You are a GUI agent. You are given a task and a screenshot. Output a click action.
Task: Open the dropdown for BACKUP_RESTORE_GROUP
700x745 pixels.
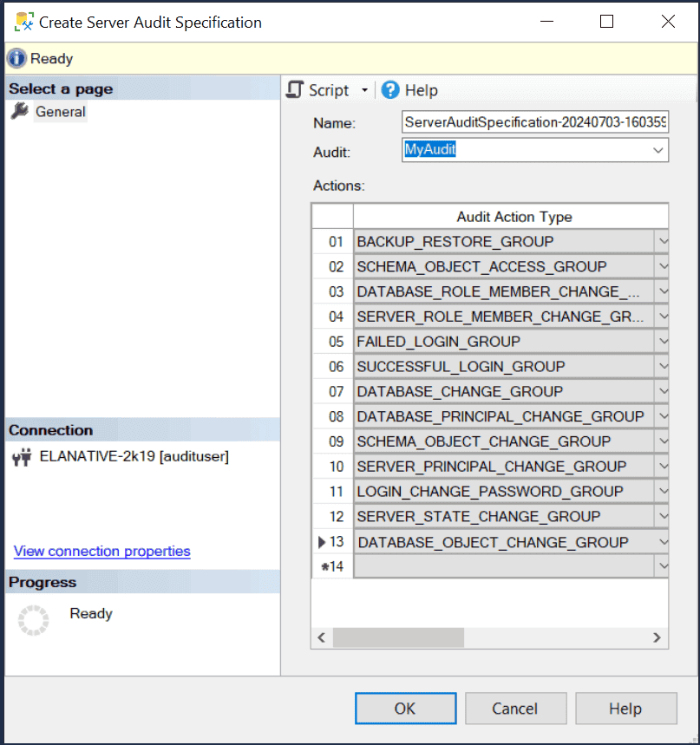[660, 241]
